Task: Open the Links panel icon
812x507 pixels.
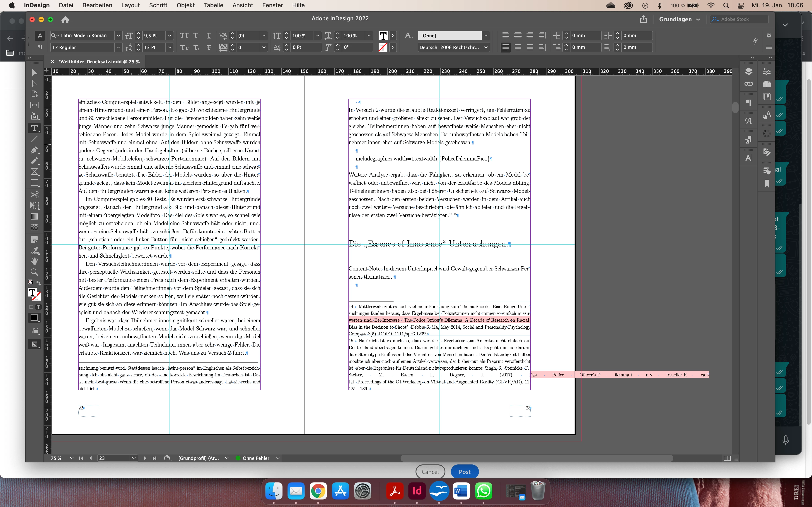Action: pos(749,84)
